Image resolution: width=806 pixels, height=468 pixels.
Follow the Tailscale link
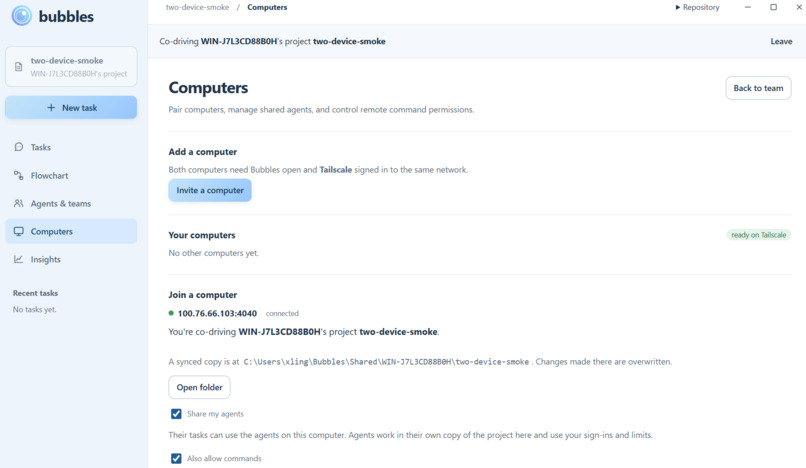pyautogui.click(x=336, y=170)
